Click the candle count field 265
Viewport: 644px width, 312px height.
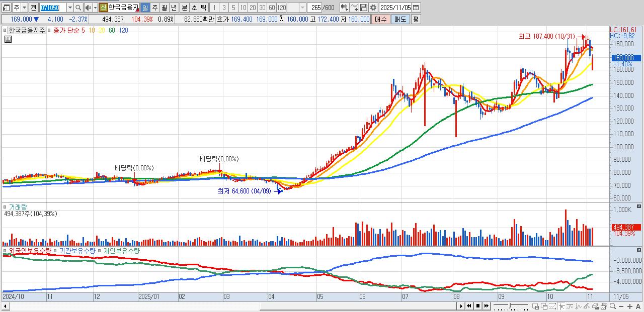[314, 8]
